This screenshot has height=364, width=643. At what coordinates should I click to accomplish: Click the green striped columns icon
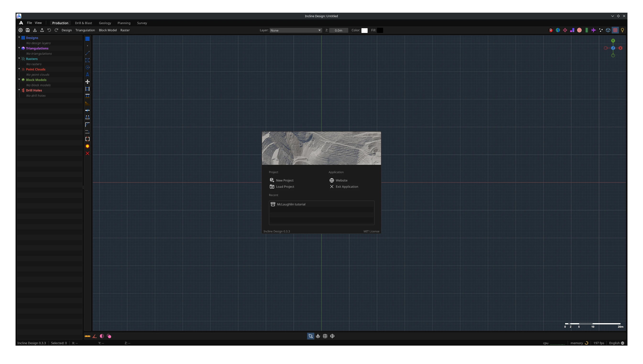587,30
